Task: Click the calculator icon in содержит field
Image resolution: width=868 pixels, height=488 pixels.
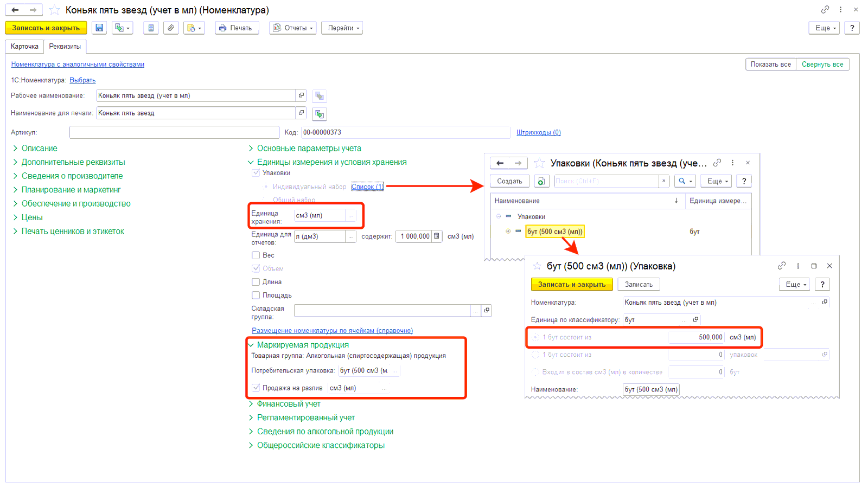Action: [x=437, y=236]
